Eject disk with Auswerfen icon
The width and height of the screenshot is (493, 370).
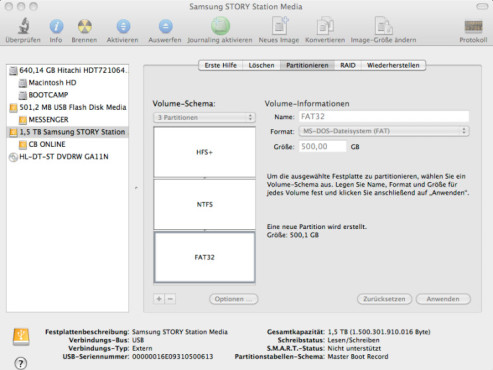click(x=165, y=26)
